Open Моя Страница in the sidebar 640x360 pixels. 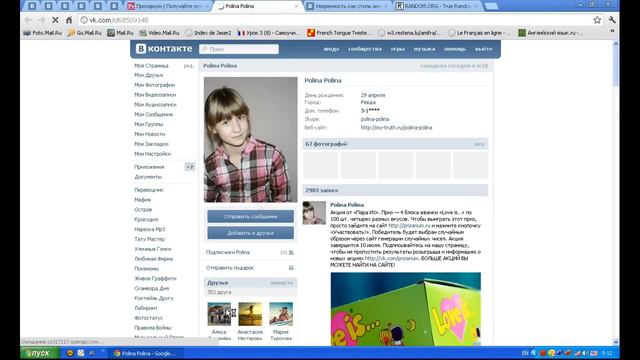point(151,66)
